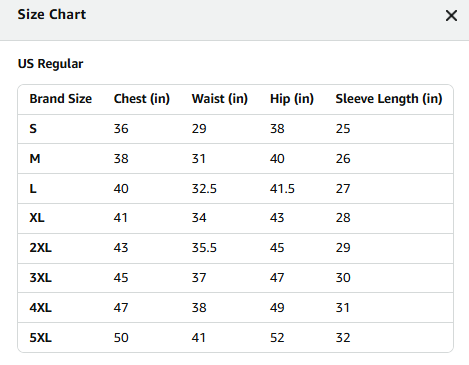The image size is (469, 365).
Task: Click the 41.5 hip value for L
Action: 282,189
